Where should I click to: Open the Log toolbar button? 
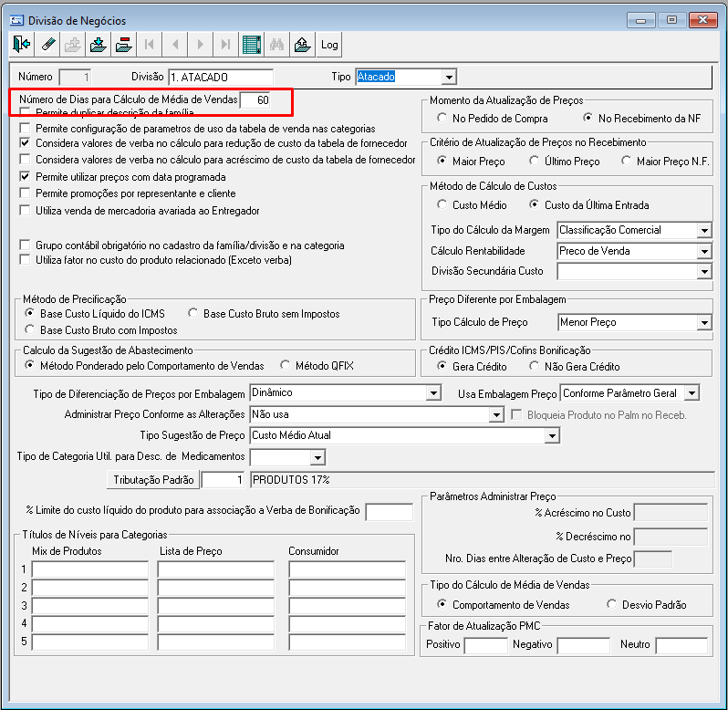329,45
